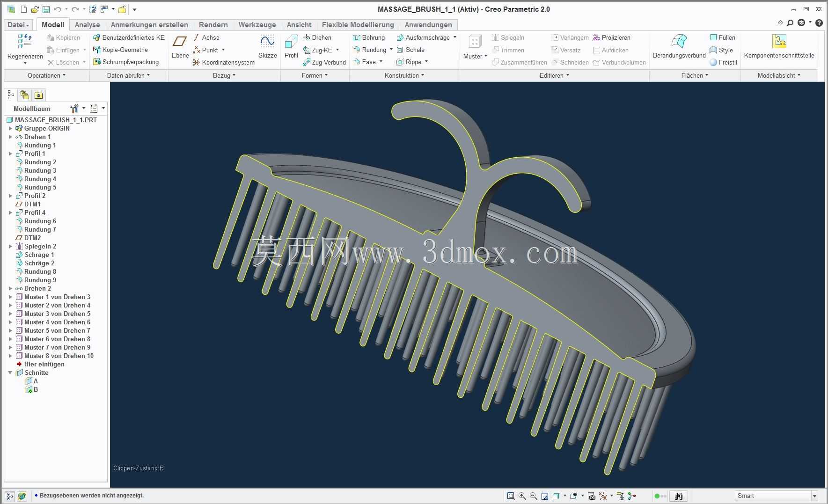Open the Ansicht tab

299,25
